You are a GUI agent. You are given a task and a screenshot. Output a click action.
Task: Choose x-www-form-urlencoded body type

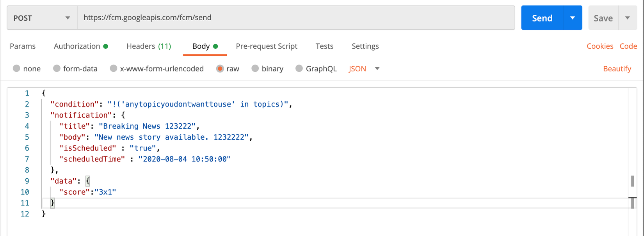pyautogui.click(x=114, y=69)
